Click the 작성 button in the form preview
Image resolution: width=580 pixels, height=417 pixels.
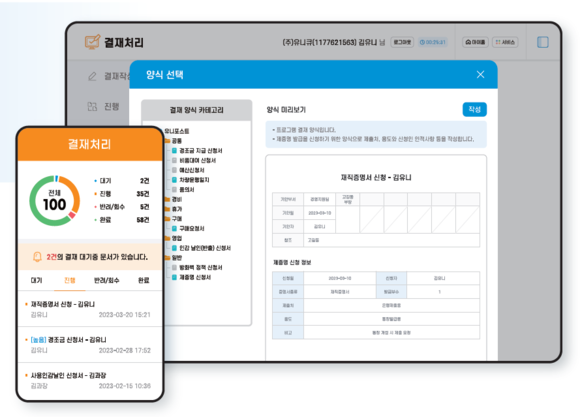(475, 110)
